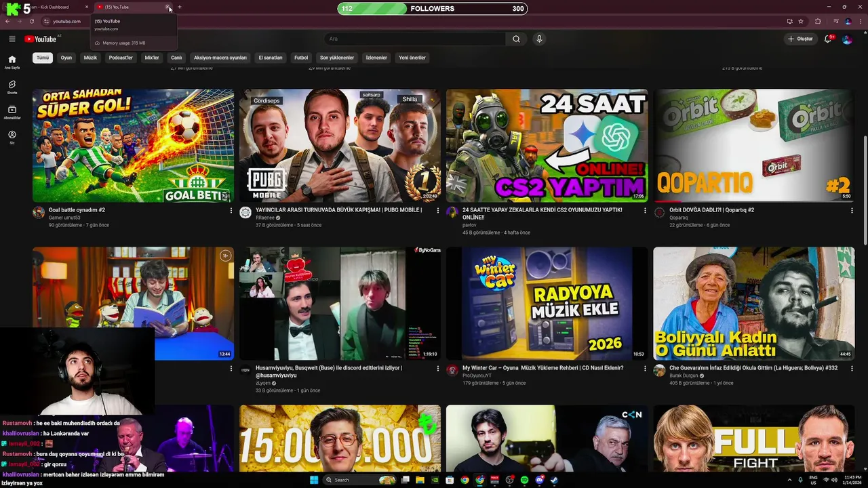Screen dimensions: 868x488
Task: Open the 24 SAAT CS2 YAPTIM thumbnail
Action: pos(547,146)
